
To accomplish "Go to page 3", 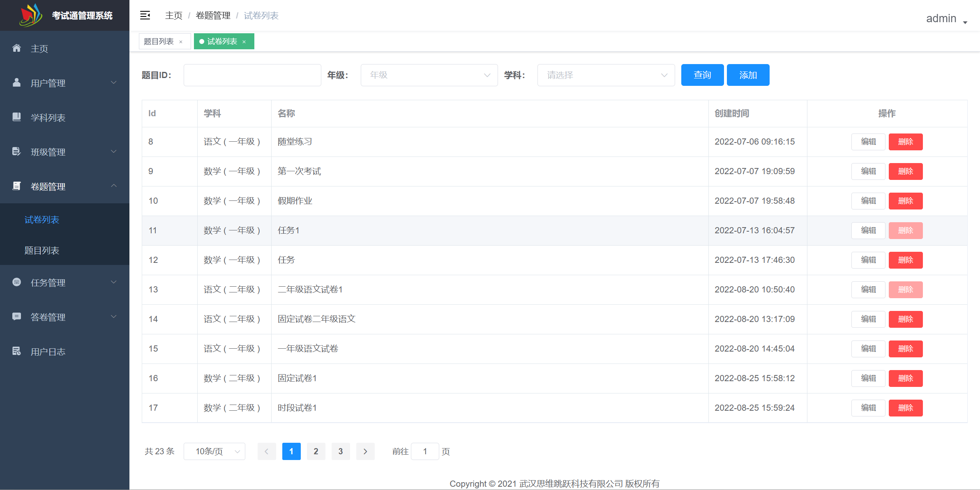I will click(341, 451).
